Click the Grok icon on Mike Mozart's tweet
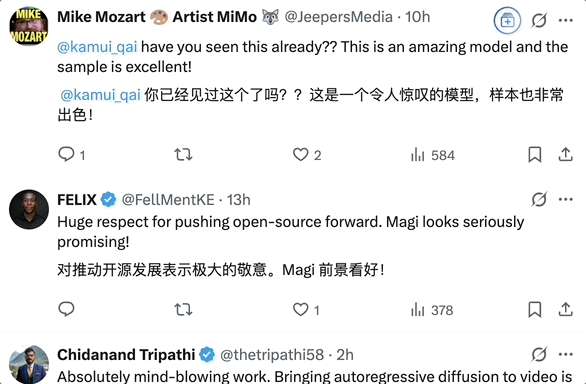Viewport: 586px width, 384px height. [539, 20]
